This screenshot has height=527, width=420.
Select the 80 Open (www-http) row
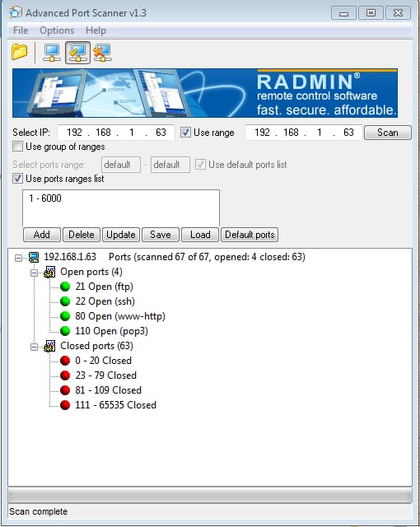coord(120,316)
